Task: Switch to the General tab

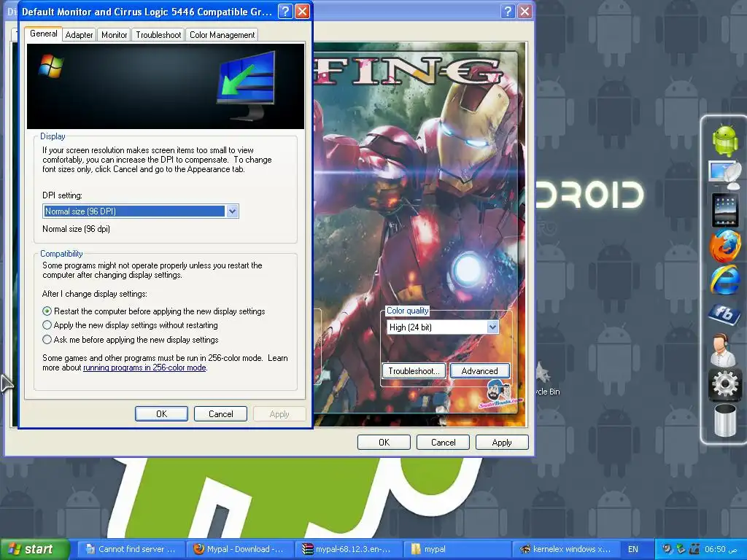Action: (43, 34)
